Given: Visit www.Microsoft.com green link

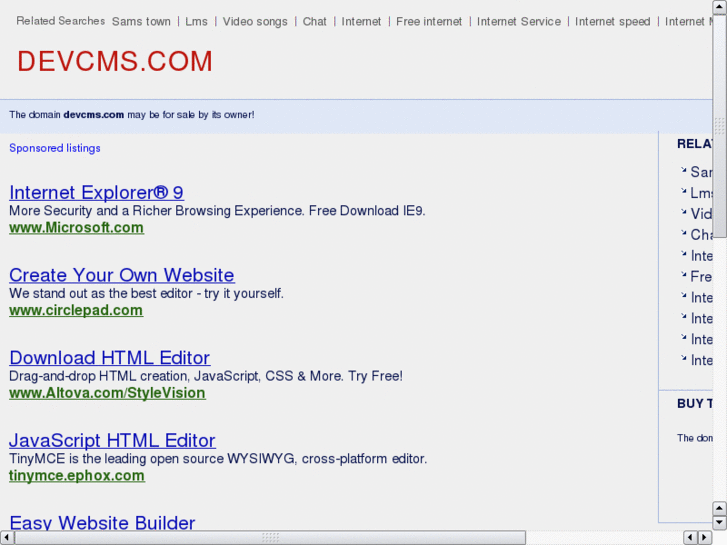Looking at the screenshot, I should (x=77, y=228).
